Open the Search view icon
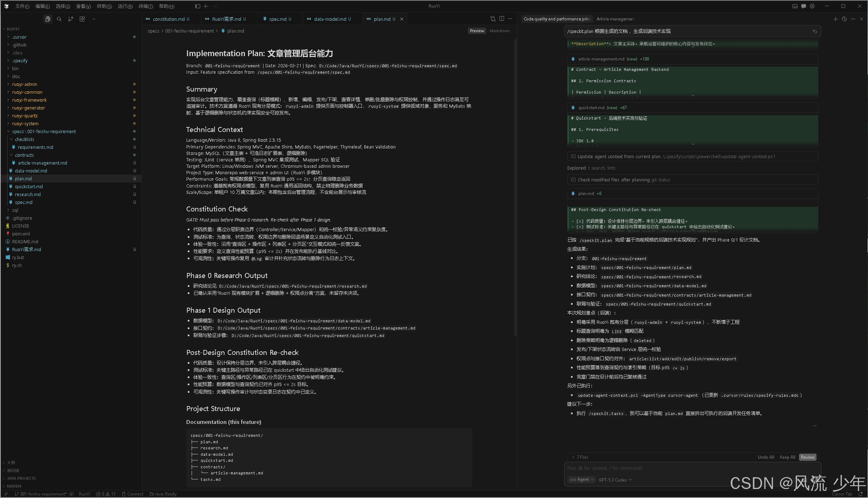 point(59,19)
